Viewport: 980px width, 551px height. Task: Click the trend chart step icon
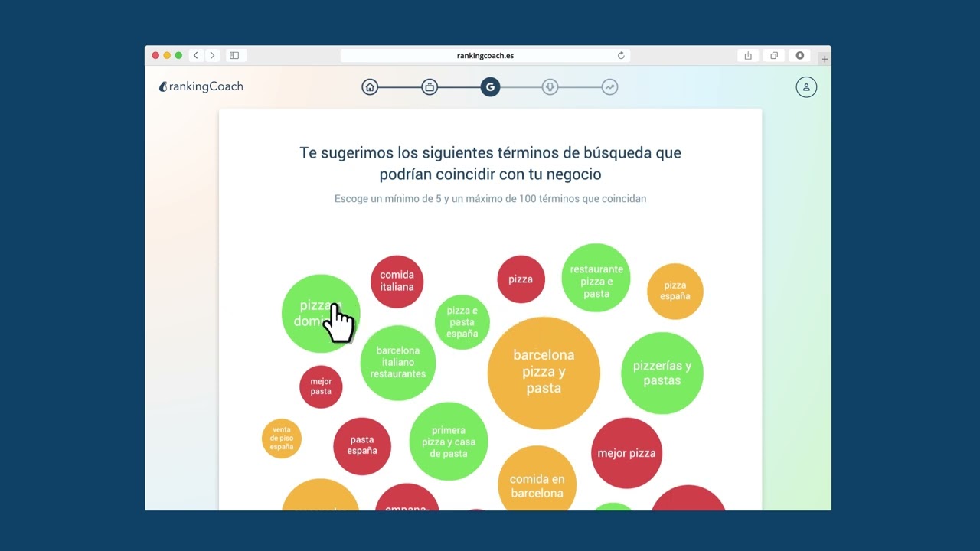(x=609, y=87)
